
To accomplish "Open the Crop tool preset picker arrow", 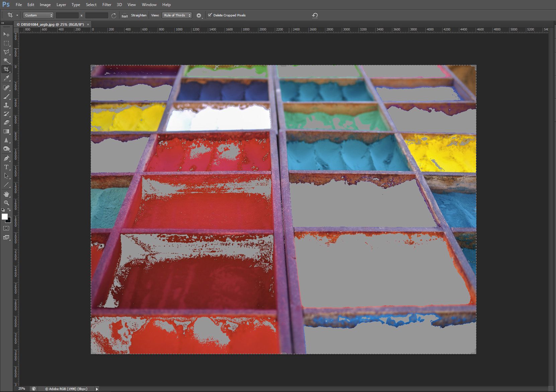I will coord(17,15).
